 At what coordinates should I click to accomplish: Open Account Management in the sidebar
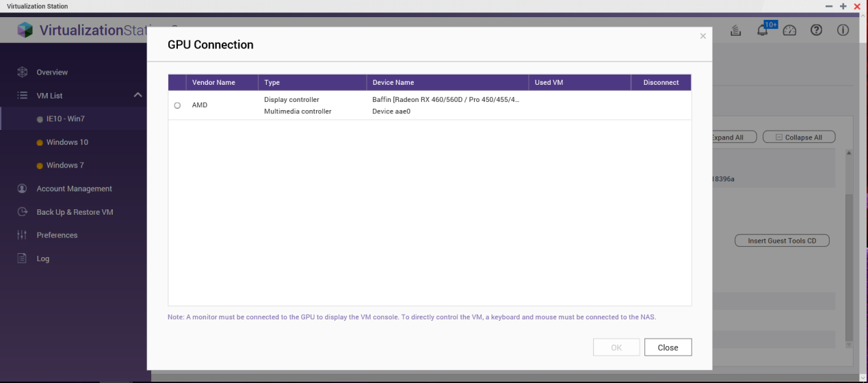point(74,189)
